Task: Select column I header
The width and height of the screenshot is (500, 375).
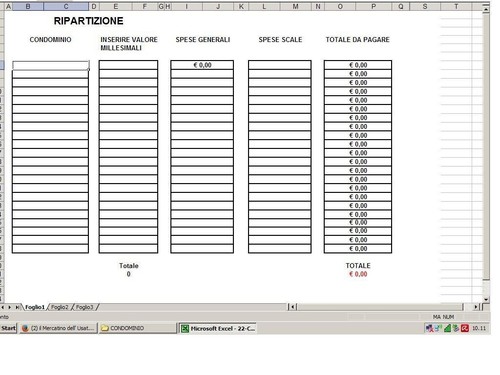Action: [x=186, y=6]
